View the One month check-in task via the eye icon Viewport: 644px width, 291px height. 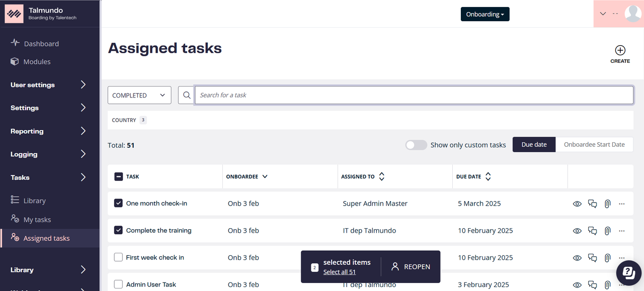[577, 204]
